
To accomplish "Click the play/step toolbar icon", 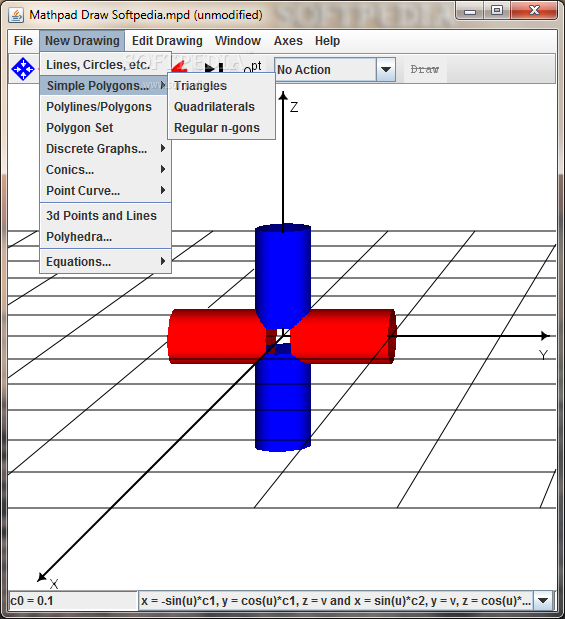I will (214, 68).
